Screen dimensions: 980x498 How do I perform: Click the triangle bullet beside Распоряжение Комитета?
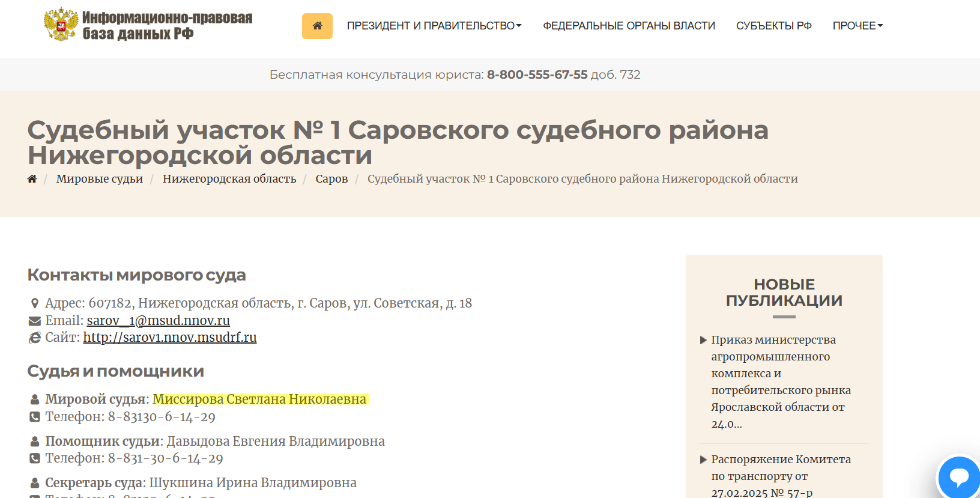(x=703, y=460)
